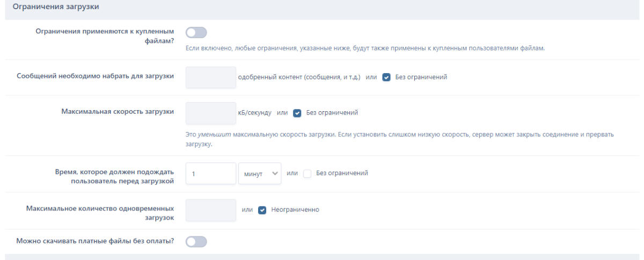Image resolution: width=644 pixels, height=260 pixels.
Task: Uncheck 'Без ограничений' checkbox for maximum download speed
Action: (297, 113)
